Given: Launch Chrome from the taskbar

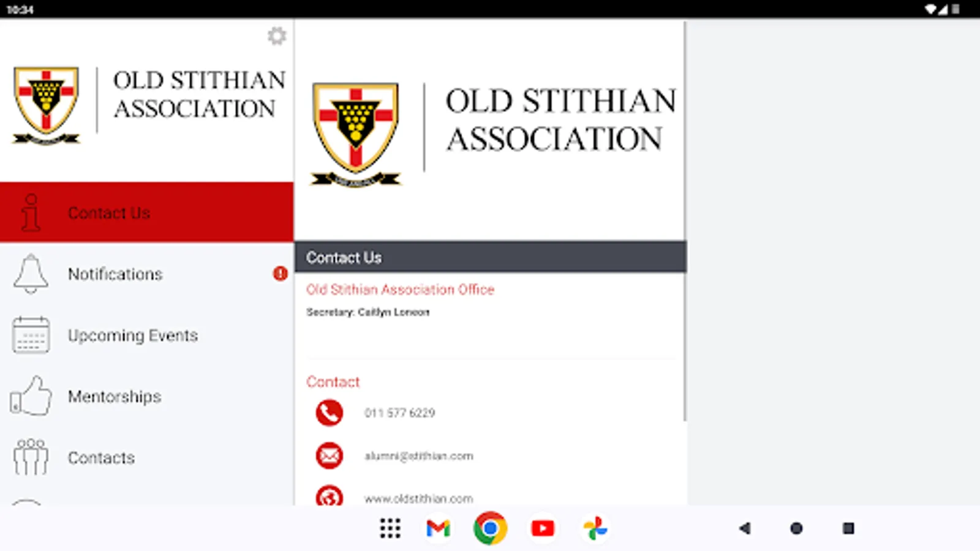Looking at the screenshot, I should [488, 528].
